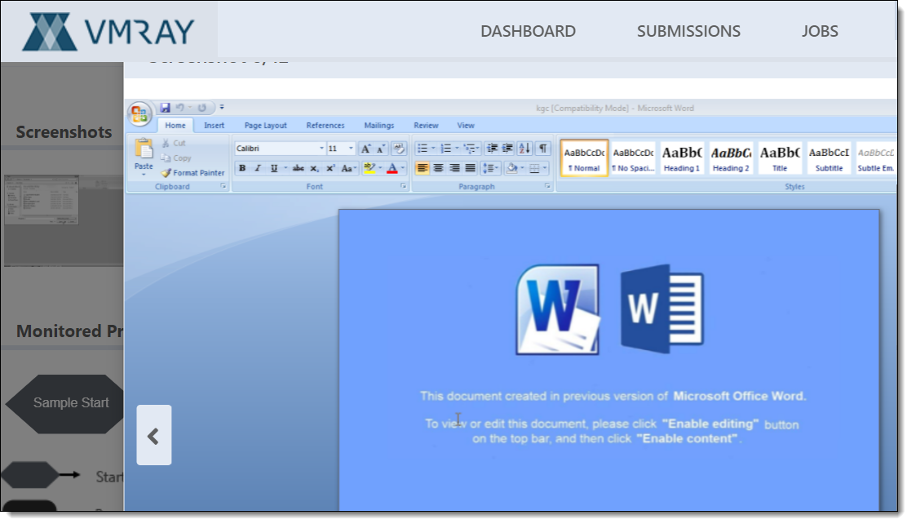Image resolution: width=908 pixels, height=524 pixels.
Task: Expand the Paste options arrow
Action: (x=144, y=173)
